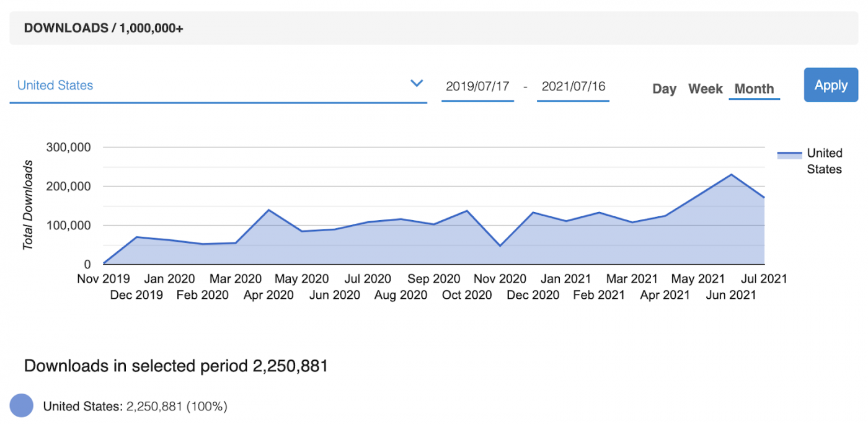This screenshot has width=868, height=424.
Task: Click the Apr 2021 axis label
Action: tap(665, 295)
